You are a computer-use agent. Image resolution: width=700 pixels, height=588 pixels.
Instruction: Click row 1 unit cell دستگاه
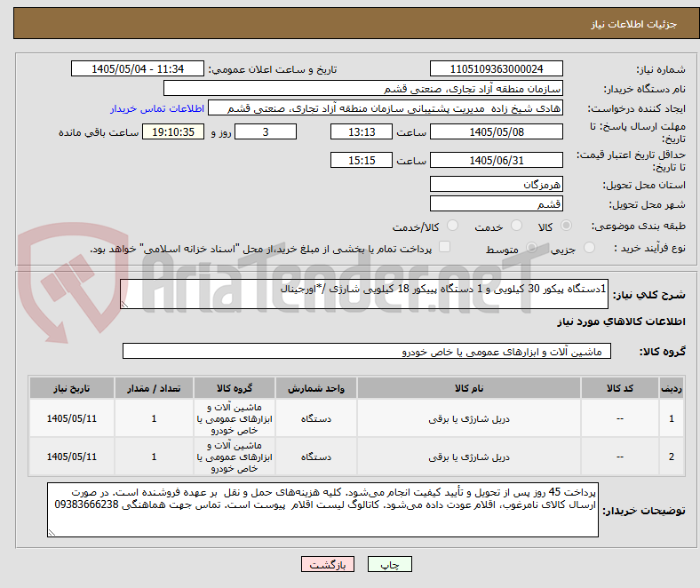click(316, 418)
